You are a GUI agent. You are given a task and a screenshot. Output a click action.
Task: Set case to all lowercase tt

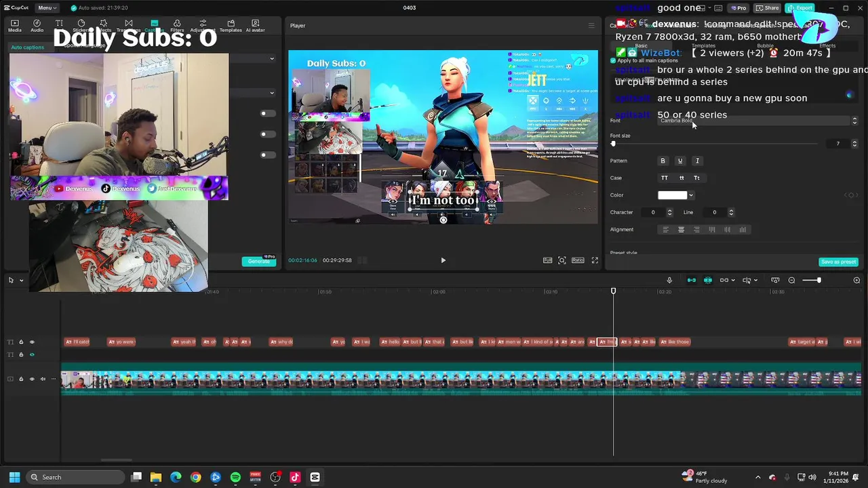(682, 178)
